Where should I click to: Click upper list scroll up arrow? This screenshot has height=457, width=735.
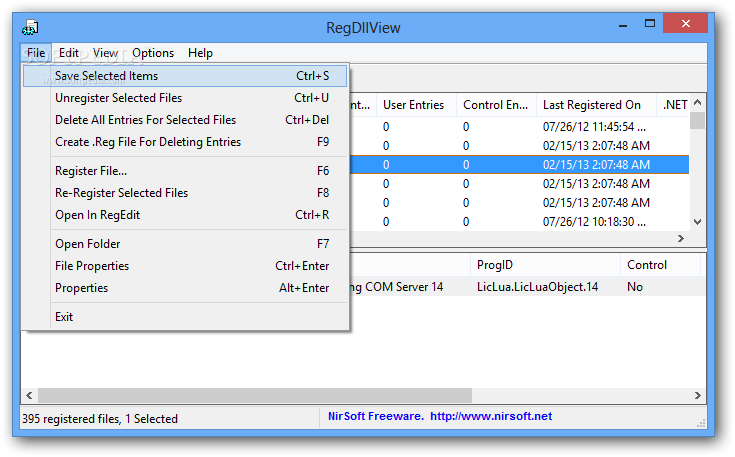coord(698,102)
